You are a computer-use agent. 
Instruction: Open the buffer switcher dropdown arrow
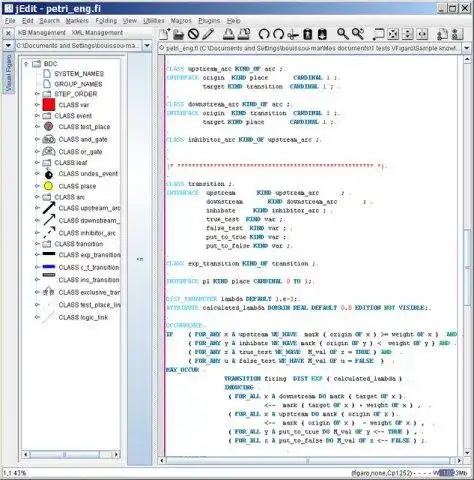point(467,48)
